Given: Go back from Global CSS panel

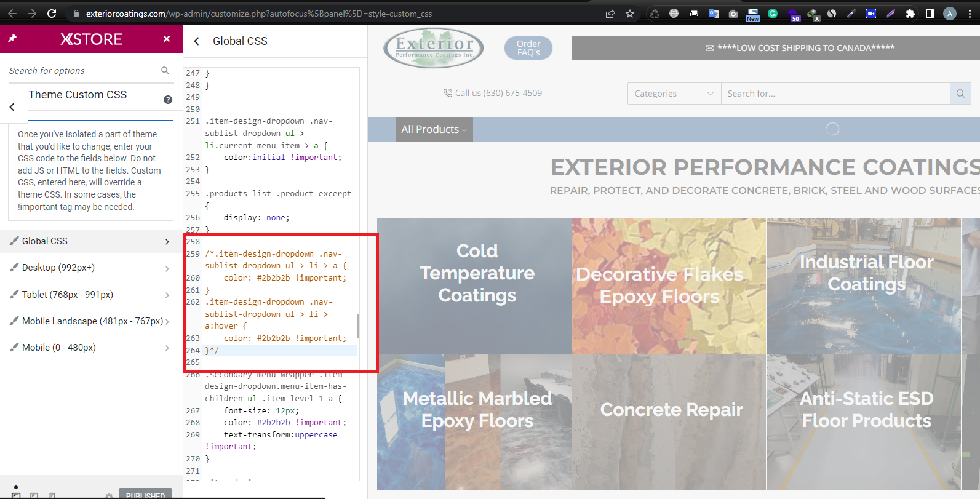Looking at the screenshot, I should [197, 41].
